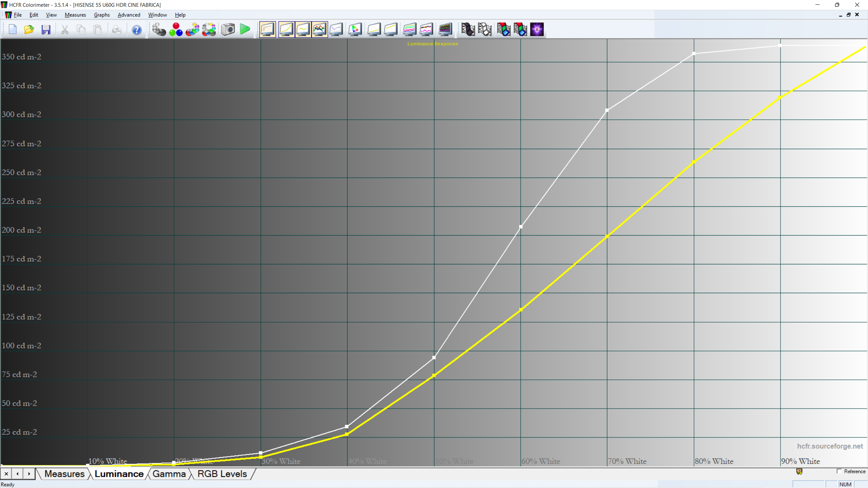Toggle the Measures data view monitor icon

click(x=268, y=29)
